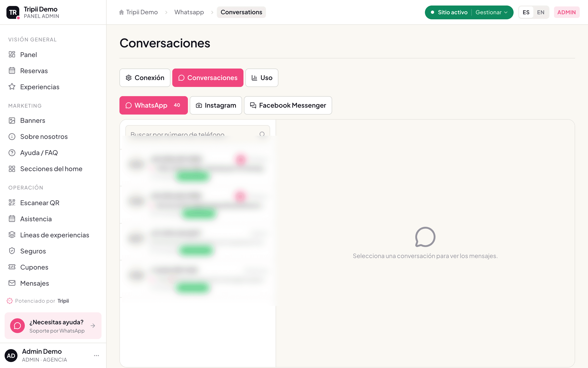Click the Sobre nosotros info icon
The width and height of the screenshot is (588, 368).
click(12, 137)
